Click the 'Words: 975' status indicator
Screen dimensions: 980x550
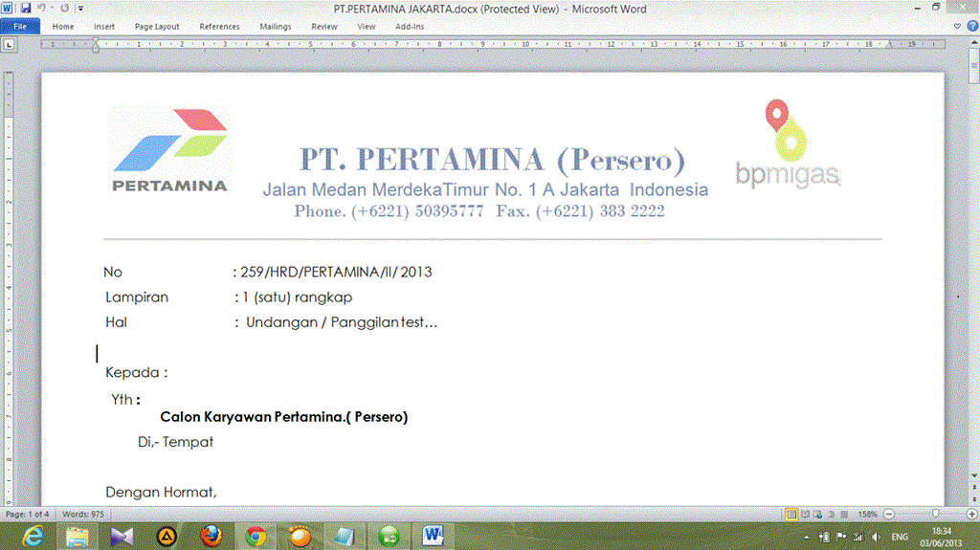[x=83, y=515]
